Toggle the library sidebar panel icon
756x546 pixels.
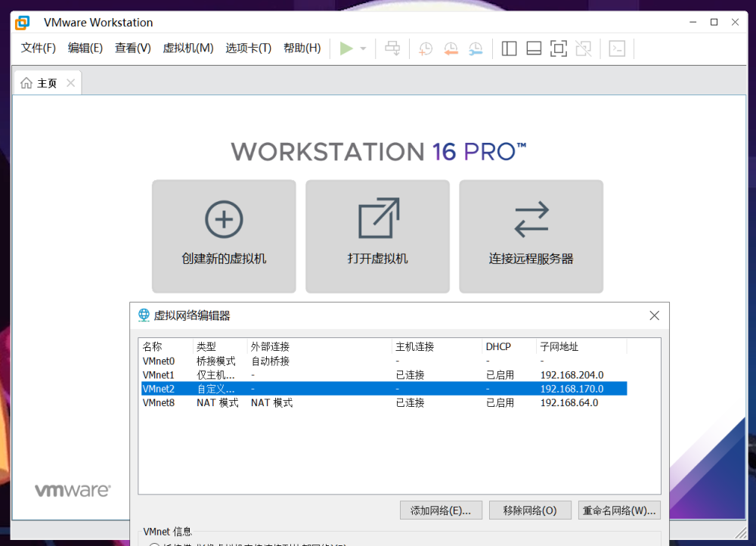pos(509,48)
